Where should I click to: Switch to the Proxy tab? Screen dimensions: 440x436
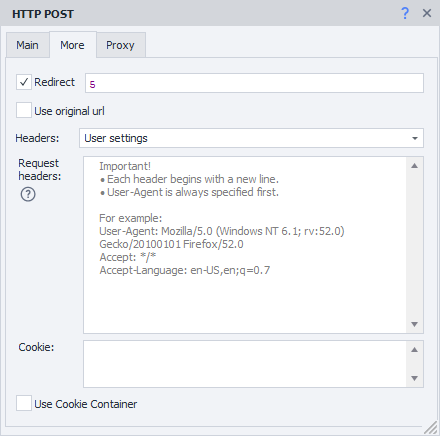(x=121, y=45)
